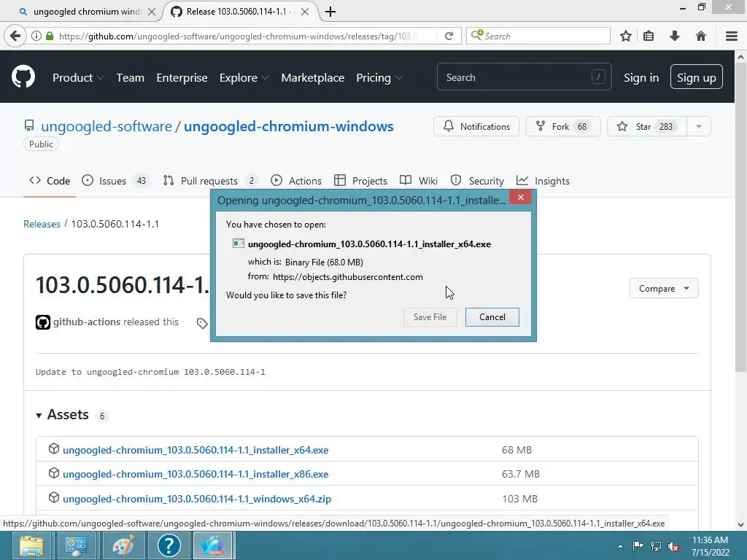Image resolution: width=747 pixels, height=560 pixels.
Task: Open Control Panel taskbar icon
Action: (x=76, y=545)
